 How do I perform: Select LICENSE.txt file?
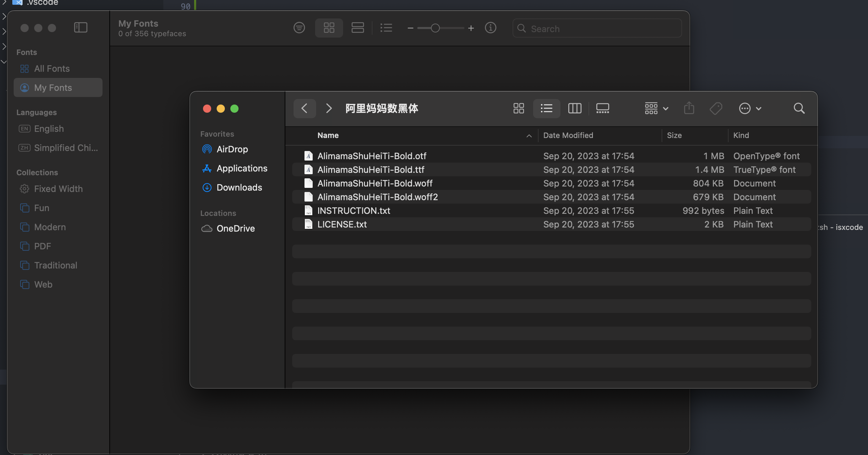tap(551, 224)
